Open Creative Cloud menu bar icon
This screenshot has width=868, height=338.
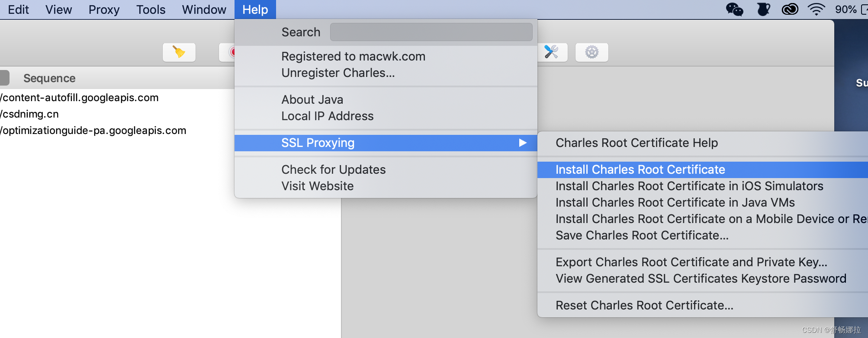[x=790, y=10]
